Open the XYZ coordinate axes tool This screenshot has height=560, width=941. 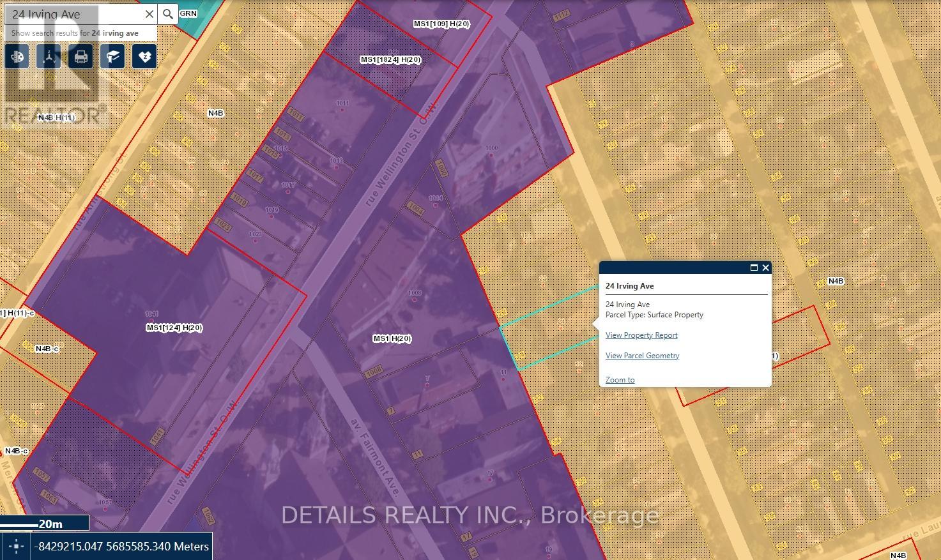coord(49,57)
